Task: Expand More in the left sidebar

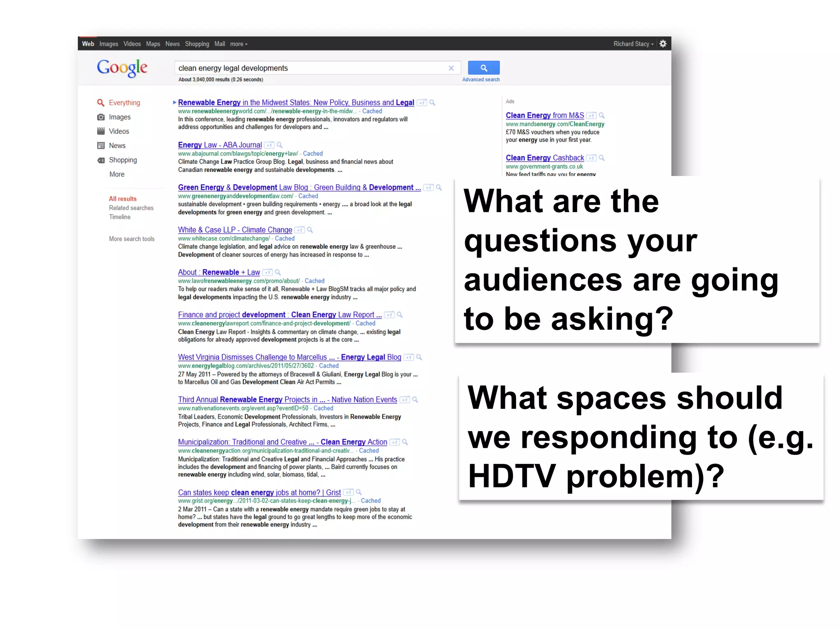Action: click(117, 174)
